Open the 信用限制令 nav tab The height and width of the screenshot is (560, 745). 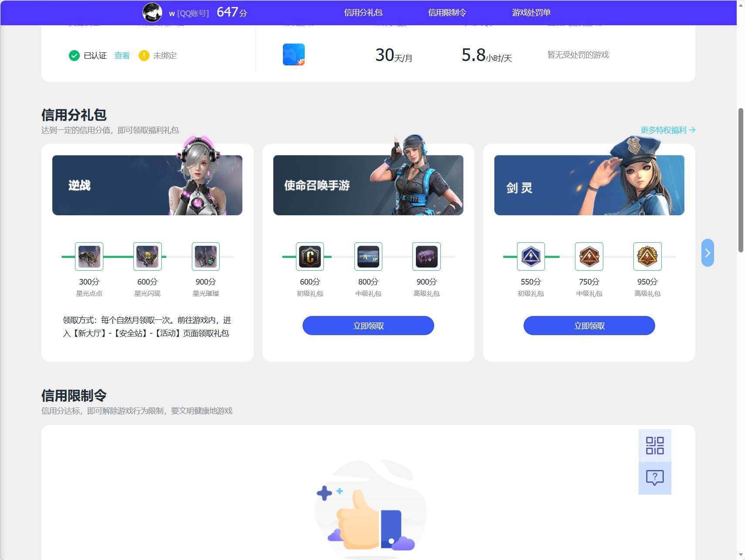(447, 13)
